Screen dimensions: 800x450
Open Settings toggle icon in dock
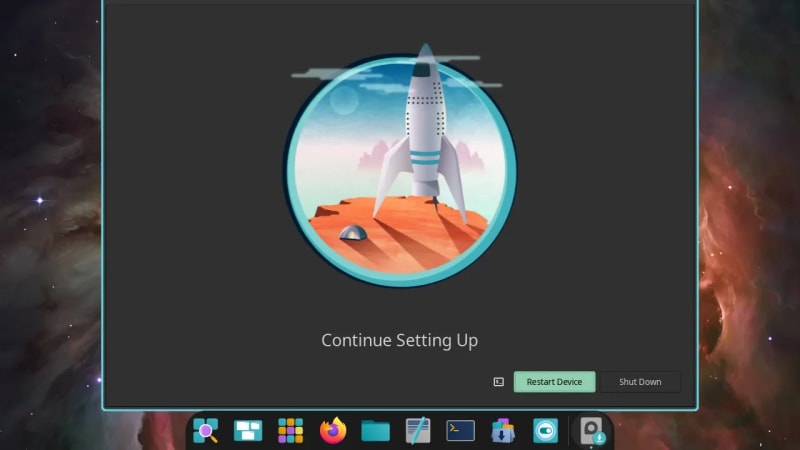tap(545, 431)
